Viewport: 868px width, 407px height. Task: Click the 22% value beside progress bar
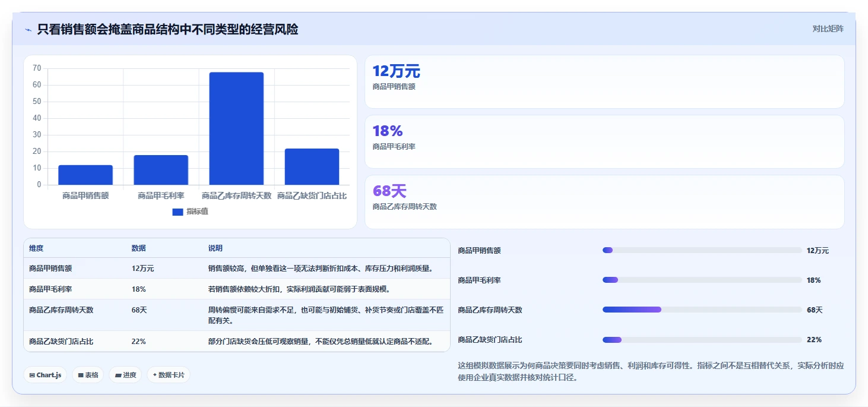click(x=814, y=340)
